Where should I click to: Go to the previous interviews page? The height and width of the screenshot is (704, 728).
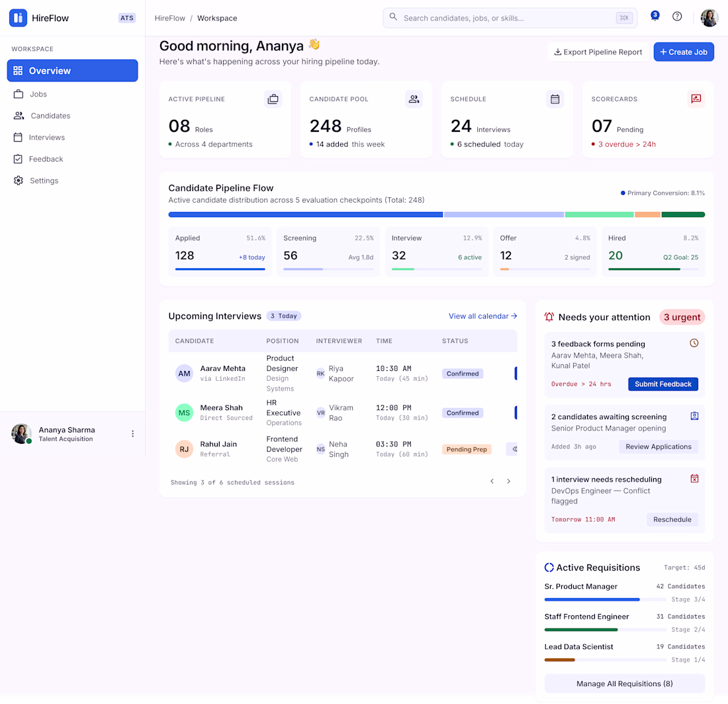492,481
